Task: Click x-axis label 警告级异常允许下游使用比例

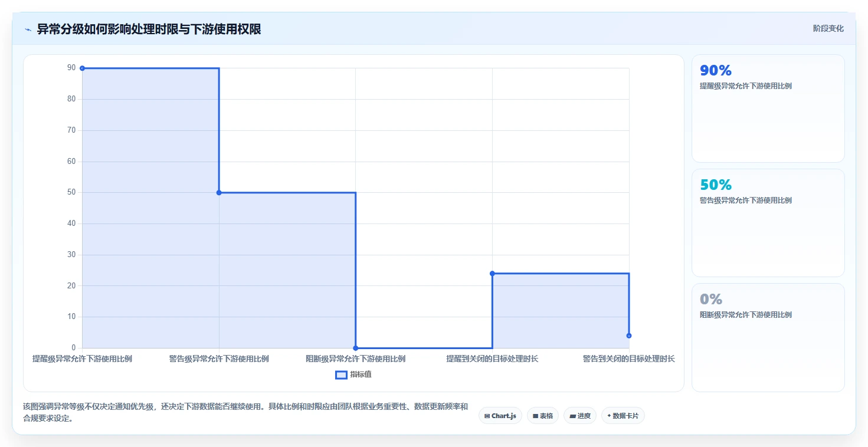Action: (219, 359)
